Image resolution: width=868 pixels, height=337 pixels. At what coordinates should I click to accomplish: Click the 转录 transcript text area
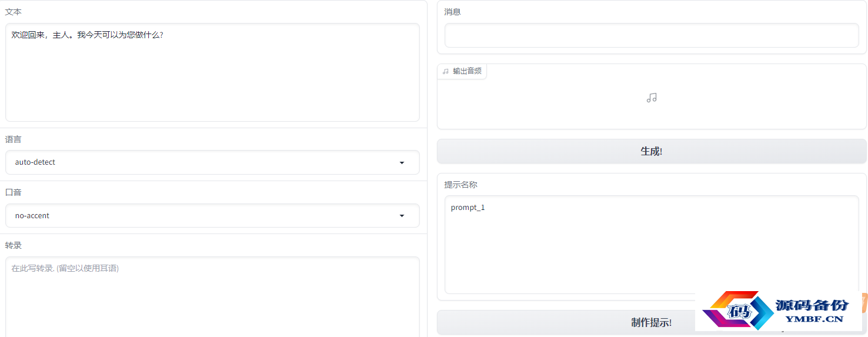(x=212, y=297)
